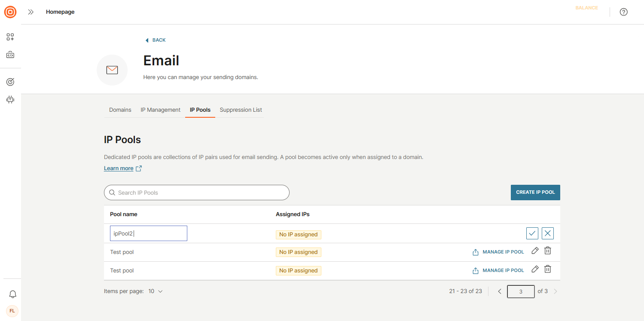Open the chatbot icon in sidebar
Screen dimensions: 644x321
pyautogui.click(x=10, y=99)
